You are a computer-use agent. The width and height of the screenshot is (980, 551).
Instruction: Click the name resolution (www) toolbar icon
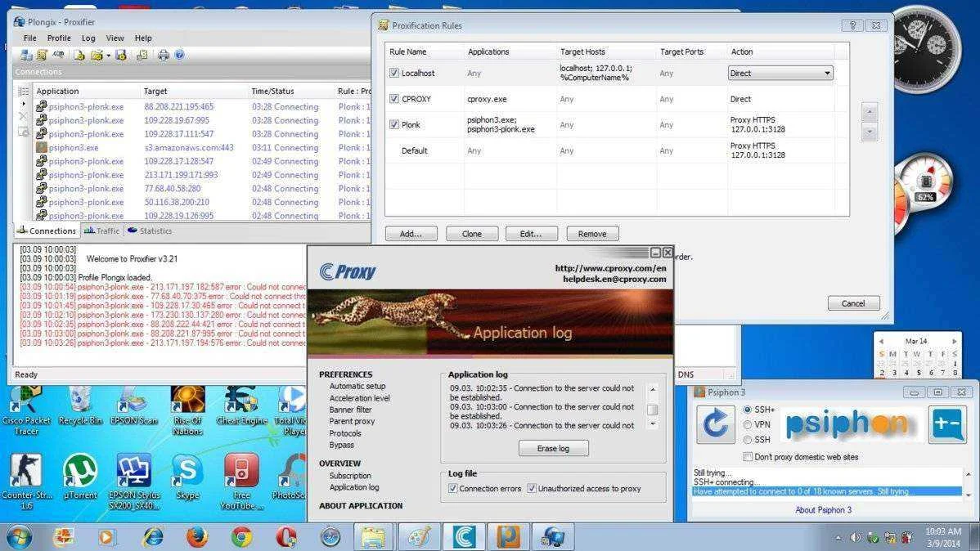click(x=59, y=55)
